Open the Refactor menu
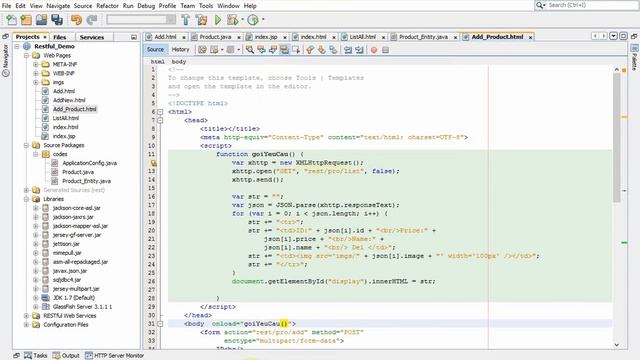This screenshot has height=360, width=640. pos(107,6)
